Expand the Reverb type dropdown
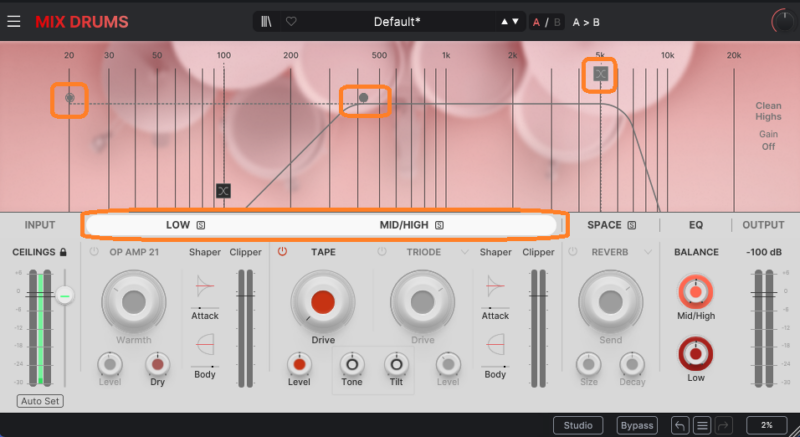The image size is (800, 437). coord(648,252)
